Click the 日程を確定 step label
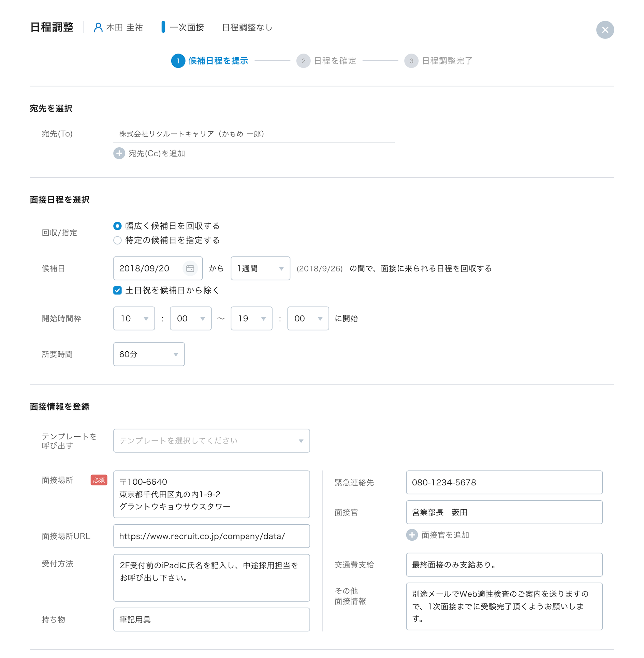 point(335,61)
